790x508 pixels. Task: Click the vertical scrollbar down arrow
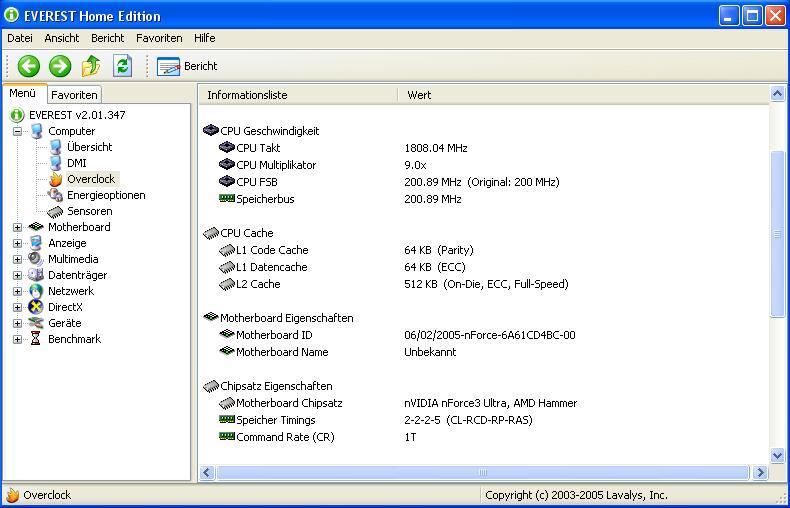coord(777,456)
